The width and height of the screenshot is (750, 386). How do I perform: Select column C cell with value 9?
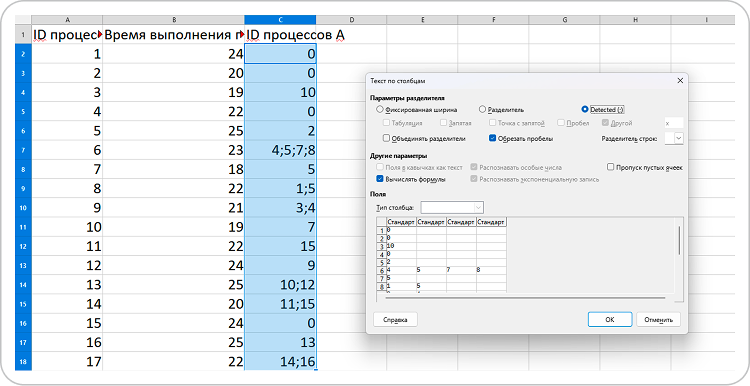point(280,265)
